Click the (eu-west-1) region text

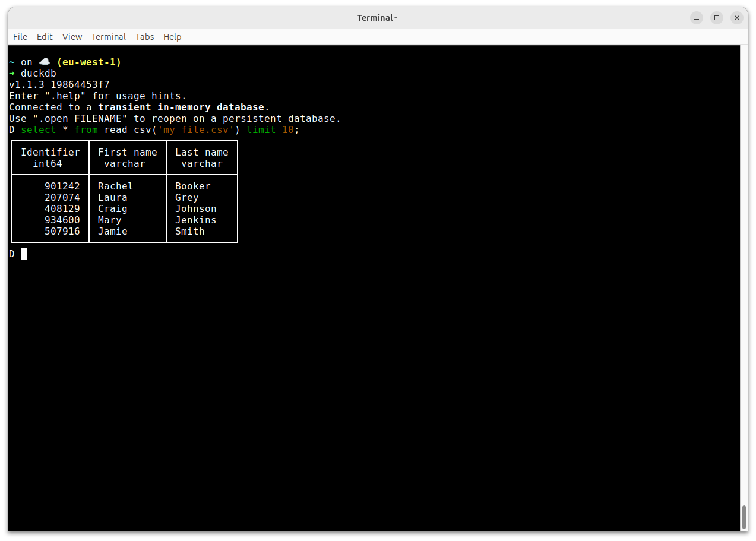coord(89,62)
